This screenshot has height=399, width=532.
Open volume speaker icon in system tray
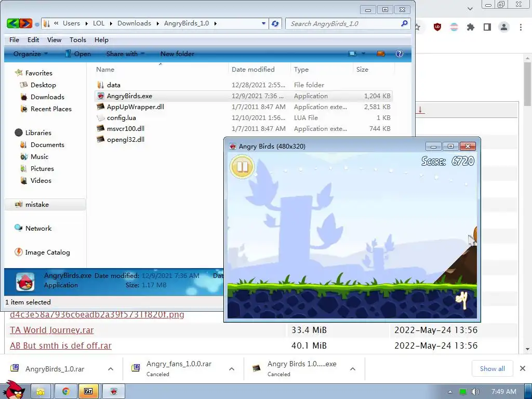[475, 392]
